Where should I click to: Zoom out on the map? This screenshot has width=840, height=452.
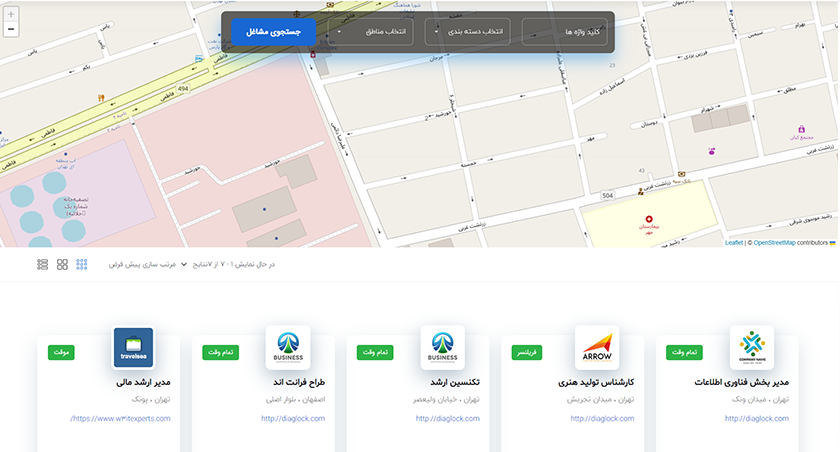(x=11, y=30)
